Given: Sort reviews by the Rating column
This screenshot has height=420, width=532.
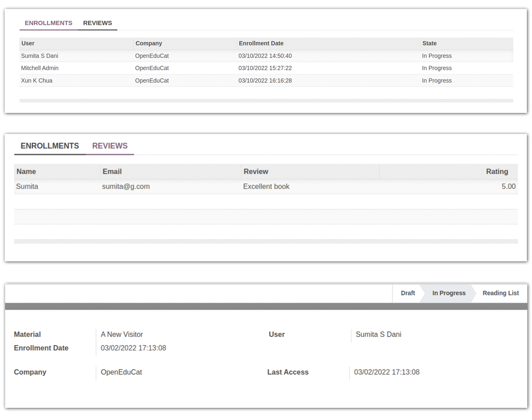Looking at the screenshot, I should point(497,171).
